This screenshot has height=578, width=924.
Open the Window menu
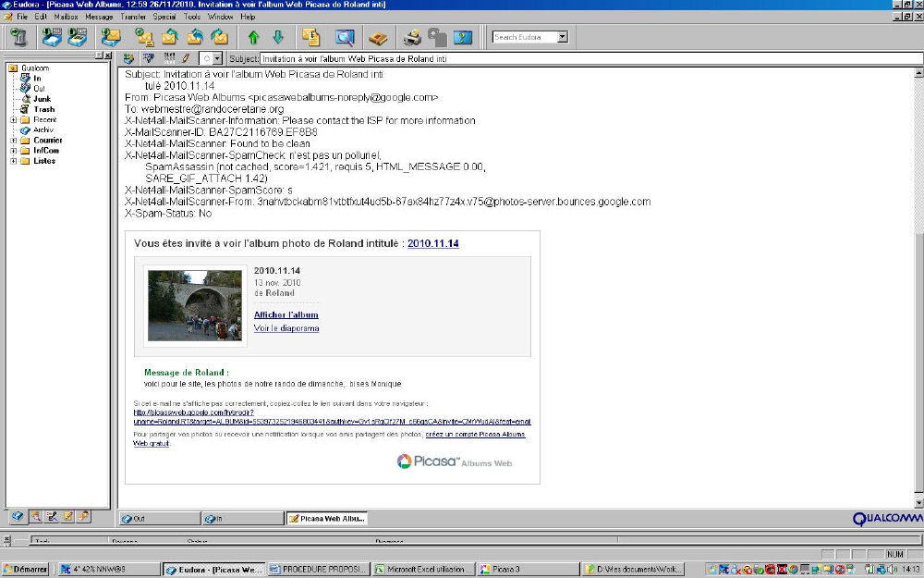221,17
